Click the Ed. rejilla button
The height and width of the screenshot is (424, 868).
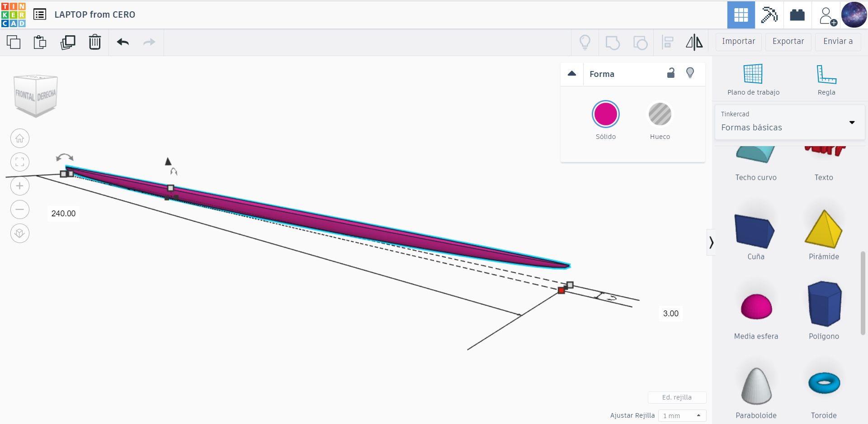click(x=677, y=397)
